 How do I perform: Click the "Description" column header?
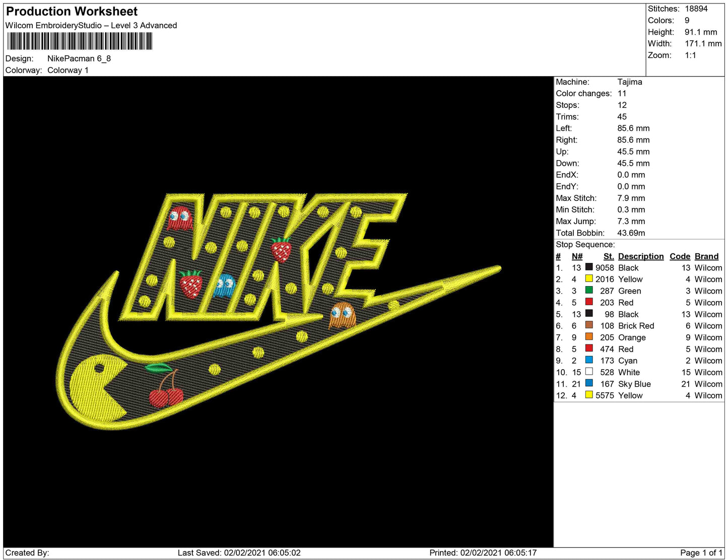pyautogui.click(x=641, y=256)
